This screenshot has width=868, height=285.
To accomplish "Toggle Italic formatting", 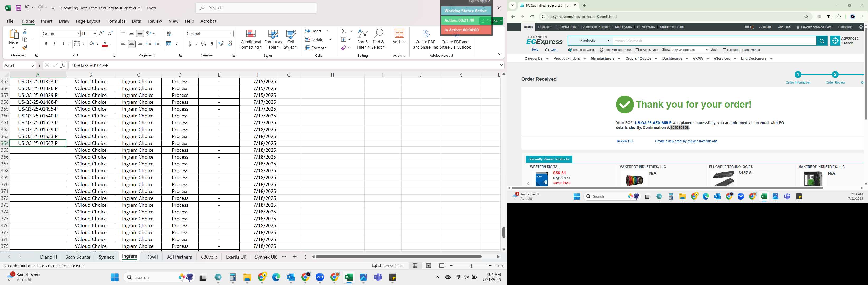I will pyautogui.click(x=54, y=44).
